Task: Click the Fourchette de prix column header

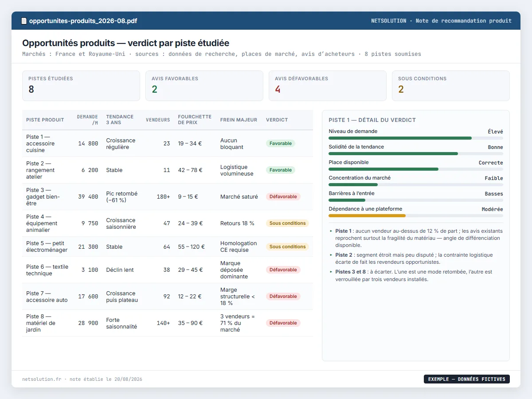Action: pyautogui.click(x=195, y=120)
